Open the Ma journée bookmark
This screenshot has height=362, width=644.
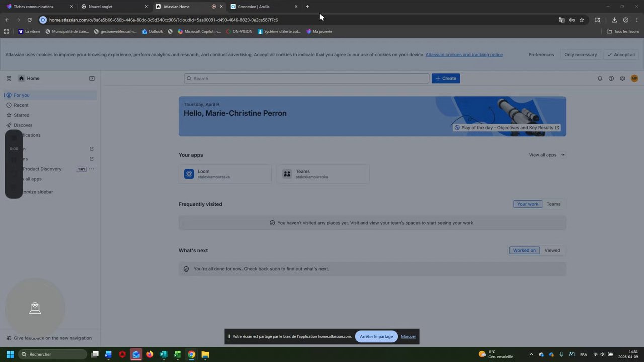point(319,31)
